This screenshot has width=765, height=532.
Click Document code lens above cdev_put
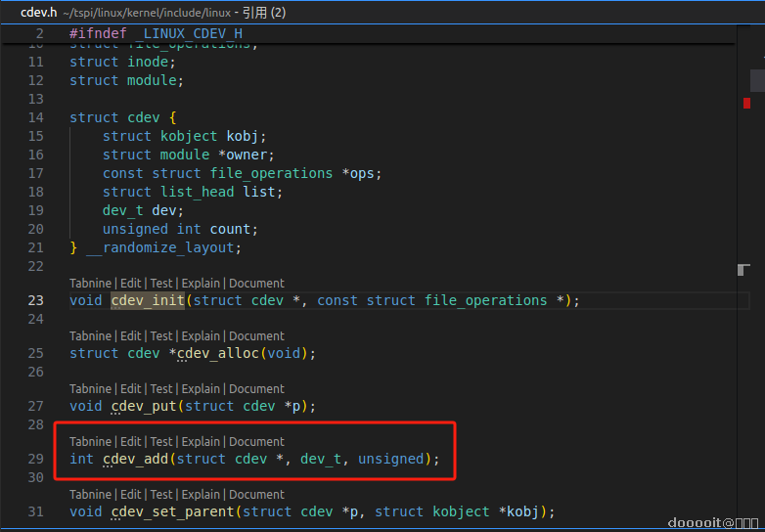click(256, 388)
